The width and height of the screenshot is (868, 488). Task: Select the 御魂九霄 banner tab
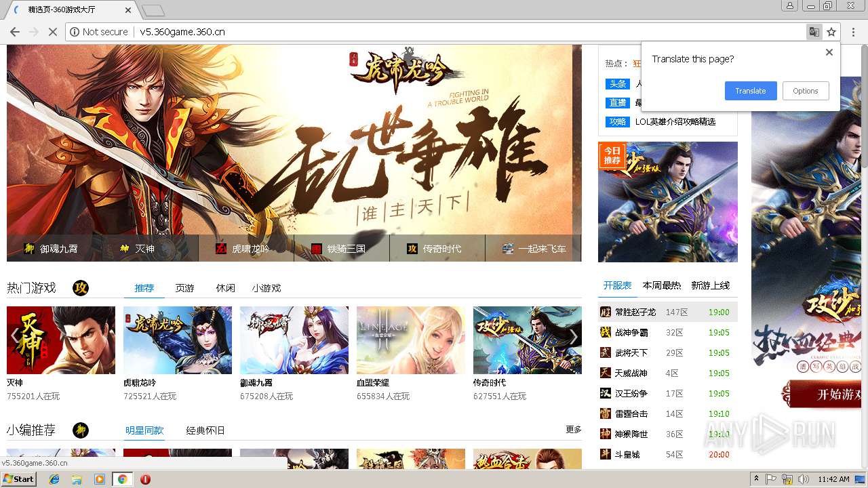(x=54, y=249)
